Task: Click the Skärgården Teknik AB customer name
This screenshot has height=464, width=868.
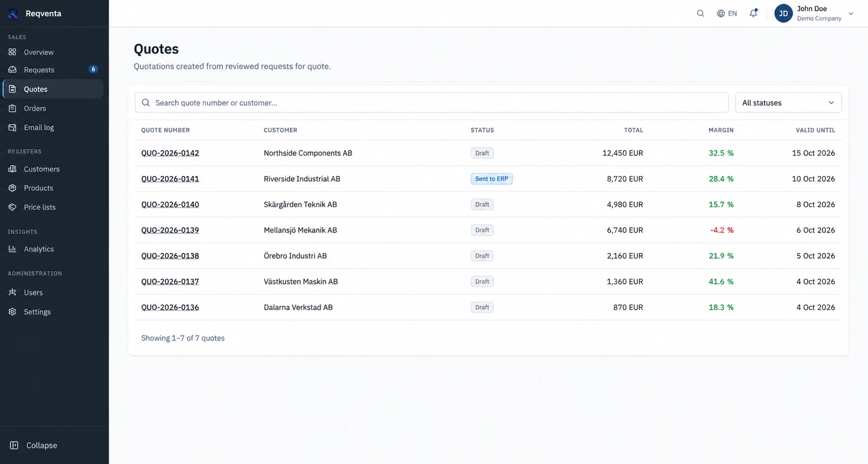Action: tap(300, 204)
